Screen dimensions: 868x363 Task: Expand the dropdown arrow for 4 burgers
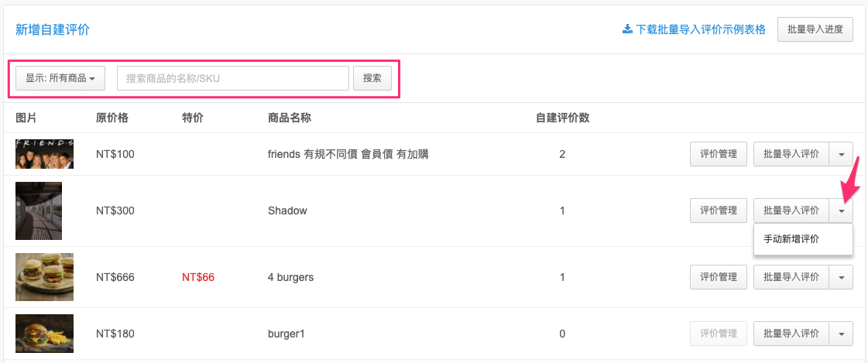(x=841, y=277)
